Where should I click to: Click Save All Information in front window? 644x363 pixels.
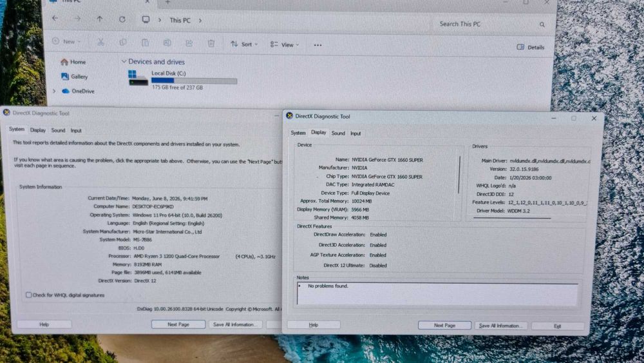pyautogui.click(x=500, y=326)
